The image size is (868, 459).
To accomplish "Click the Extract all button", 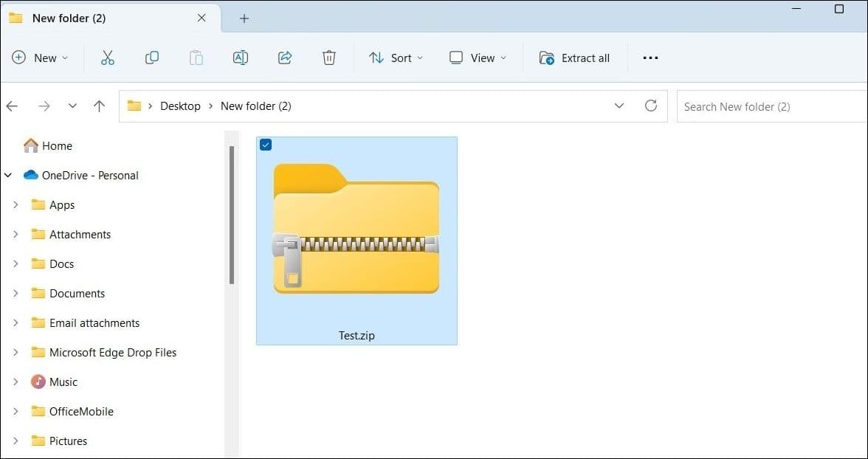I will pyautogui.click(x=574, y=58).
